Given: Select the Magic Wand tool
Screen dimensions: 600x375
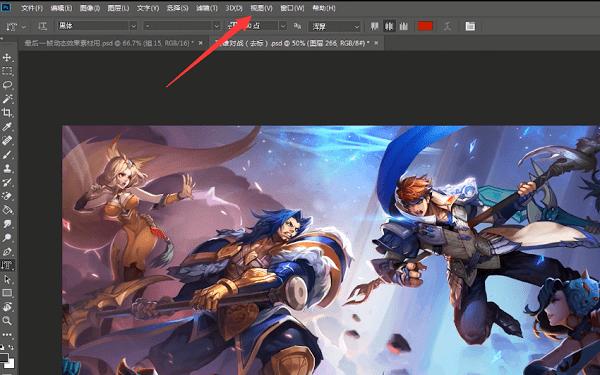Looking at the screenshot, I should pos(7,99).
